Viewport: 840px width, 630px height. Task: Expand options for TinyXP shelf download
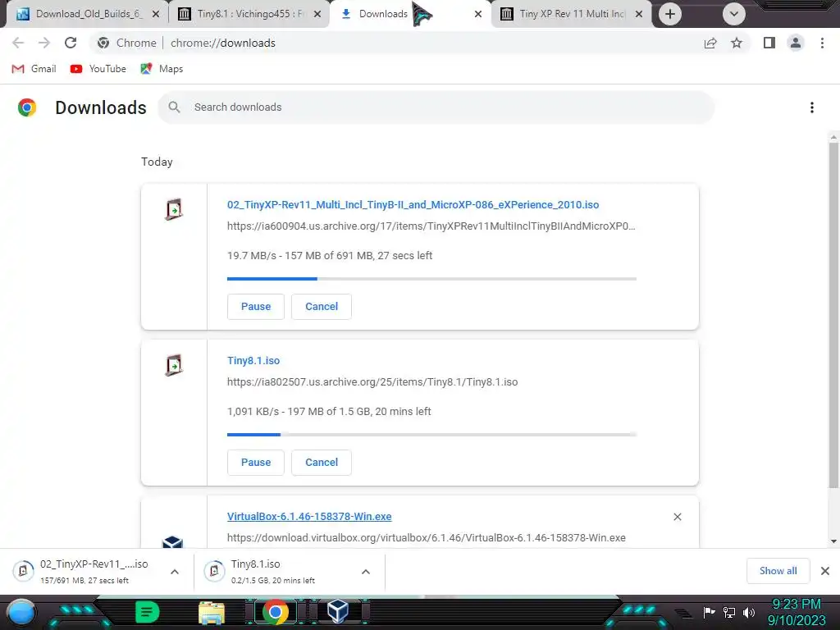pyautogui.click(x=175, y=572)
